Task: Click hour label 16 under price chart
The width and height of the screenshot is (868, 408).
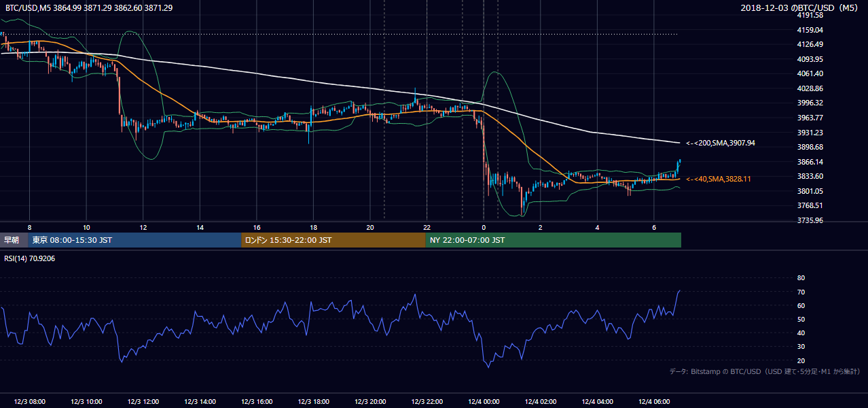Action: (x=257, y=227)
